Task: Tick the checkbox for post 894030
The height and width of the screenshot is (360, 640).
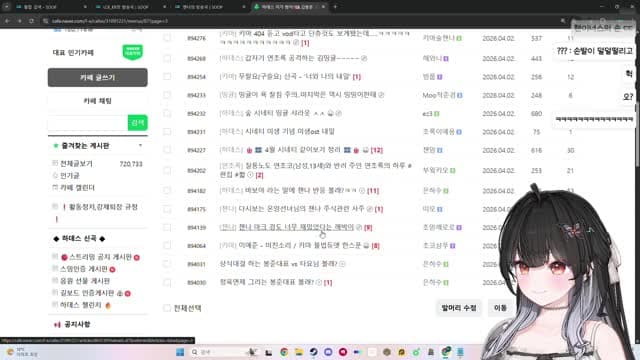Action: [167, 282]
